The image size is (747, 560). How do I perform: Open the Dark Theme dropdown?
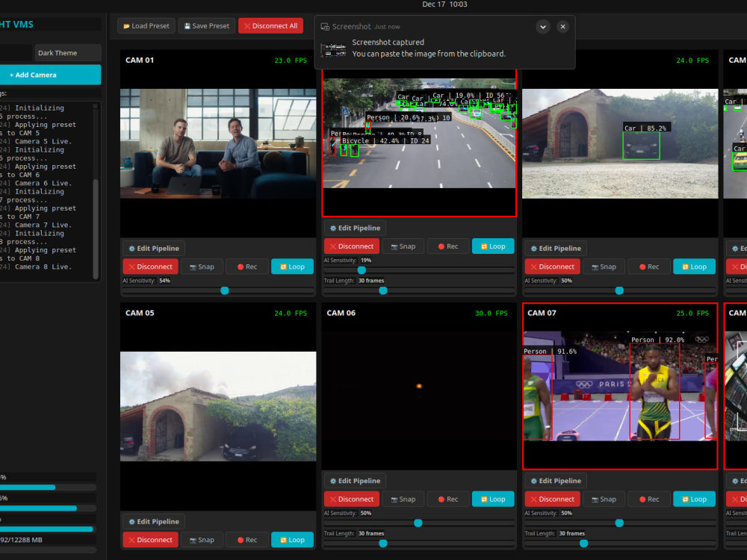[68, 53]
